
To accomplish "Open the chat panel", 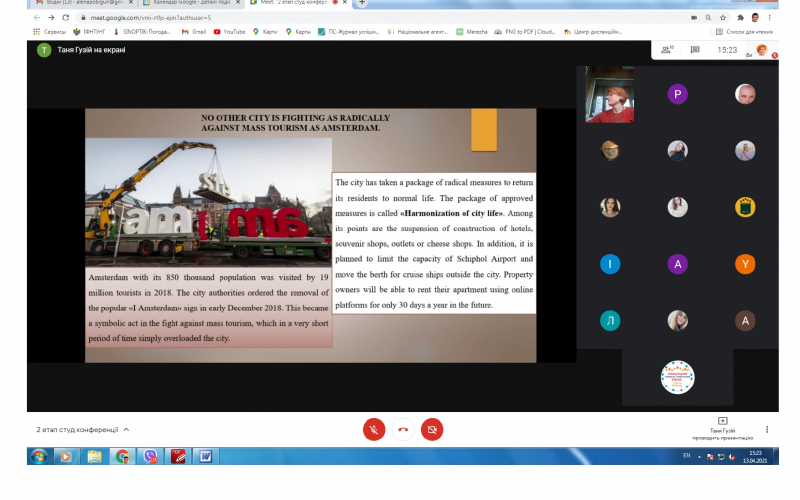I will click(695, 49).
